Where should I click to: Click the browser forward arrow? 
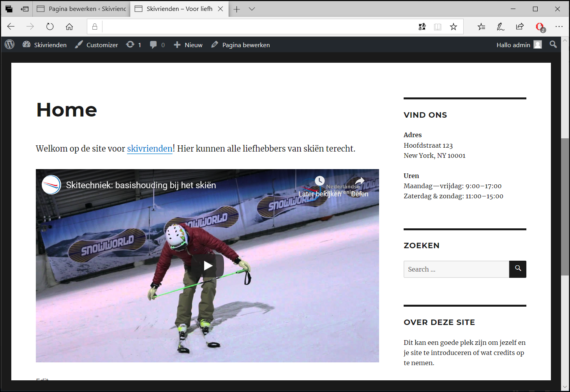pyautogui.click(x=30, y=26)
